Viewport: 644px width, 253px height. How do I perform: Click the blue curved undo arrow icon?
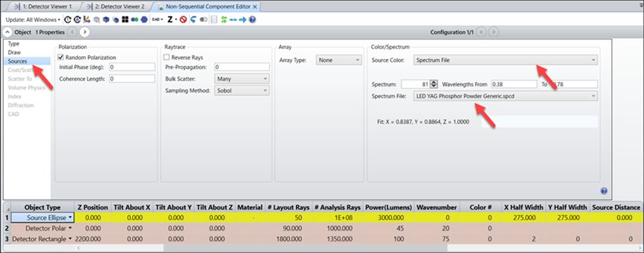(x=194, y=19)
